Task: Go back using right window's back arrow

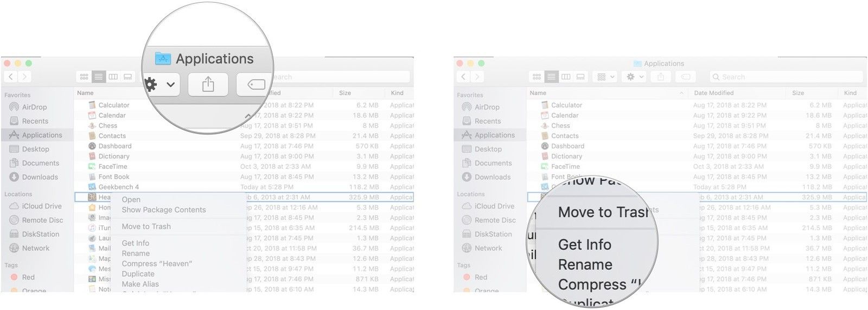Action: pyautogui.click(x=463, y=77)
